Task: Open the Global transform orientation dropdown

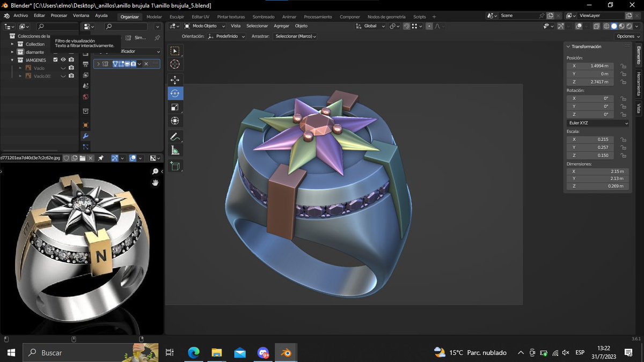Action: [374, 26]
